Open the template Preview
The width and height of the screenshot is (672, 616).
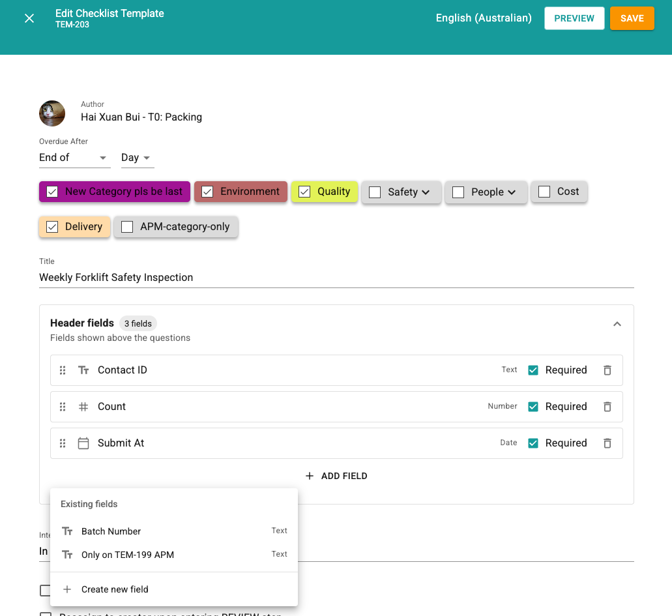point(574,18)
